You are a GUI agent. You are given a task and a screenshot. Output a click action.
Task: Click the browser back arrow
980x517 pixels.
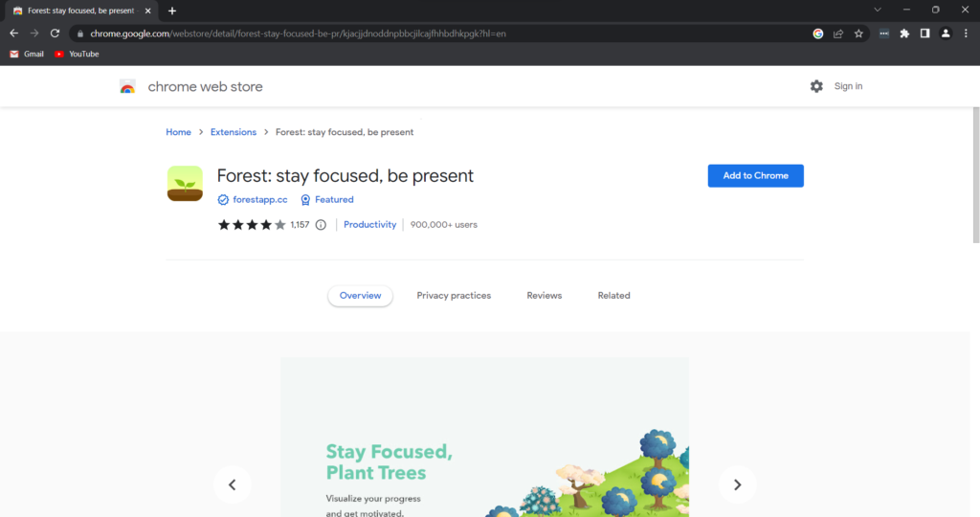click(x=13, y=34)
